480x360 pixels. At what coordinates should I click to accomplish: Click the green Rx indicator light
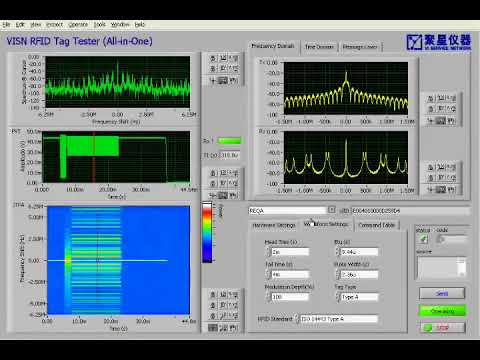(229, 141)
